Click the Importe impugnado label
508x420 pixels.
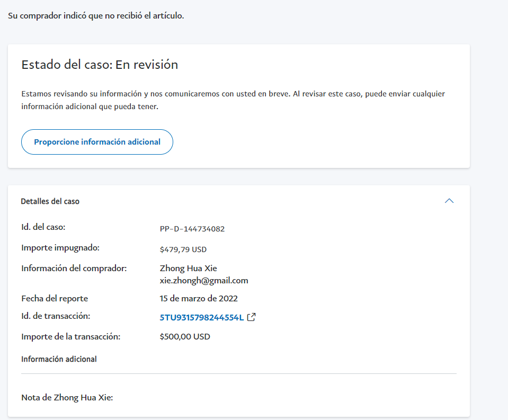60,248
